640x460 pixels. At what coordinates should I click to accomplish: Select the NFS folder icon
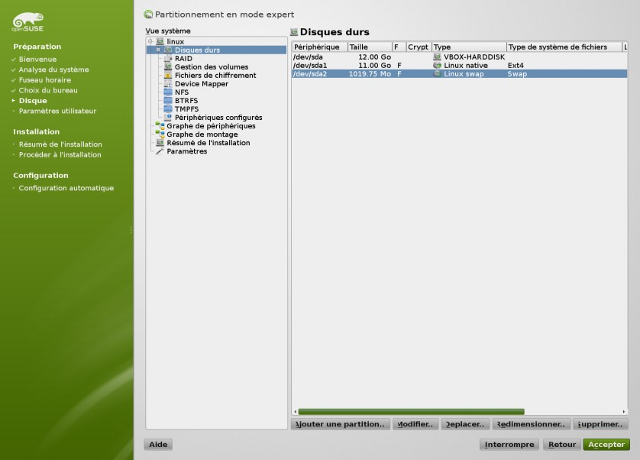[x=168, y=92]
